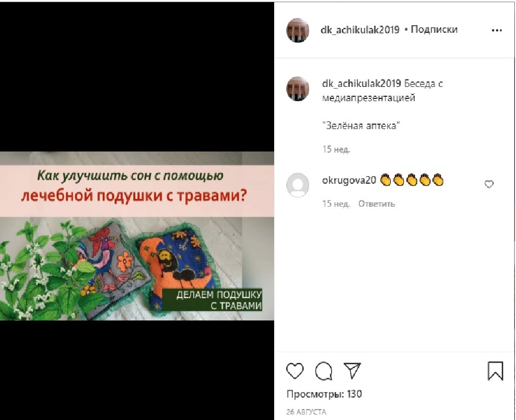Play the herbal pillow video
The height and width of the screenshot is (420, 516).
pyautogui.click(x=137, y=236)
